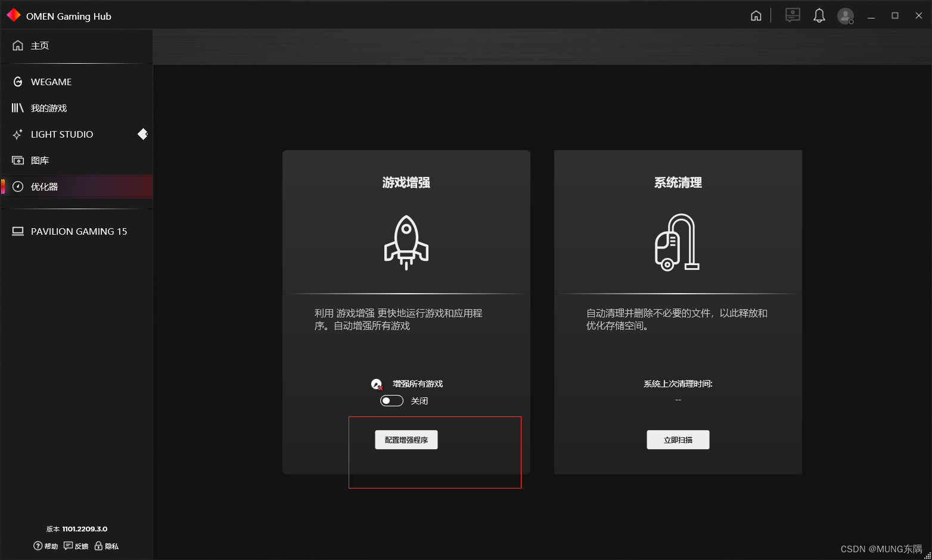Click the 系统上次清理时间 label
The image size is (932, 560).
[x=678, y=384]
